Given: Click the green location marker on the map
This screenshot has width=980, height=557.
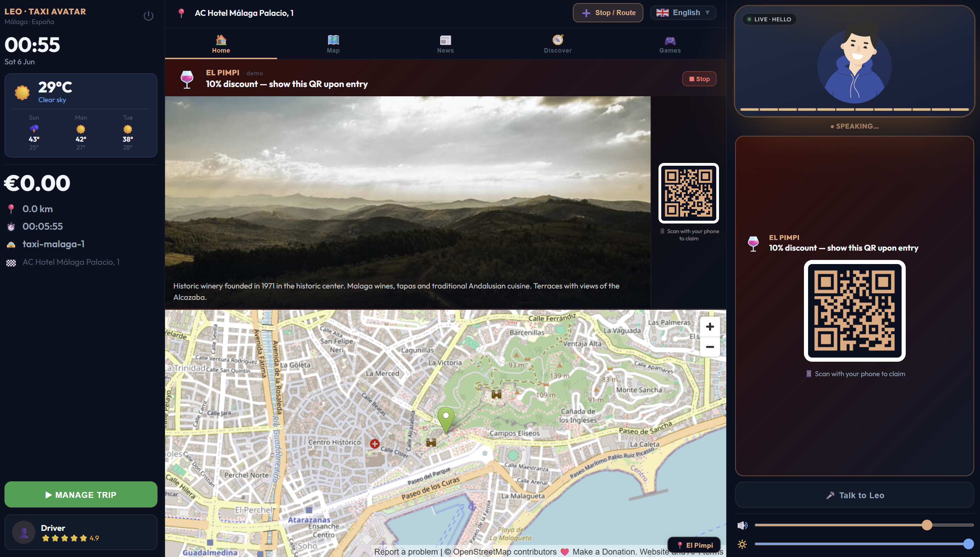Looking at the screenshot, I should [446, 420].
